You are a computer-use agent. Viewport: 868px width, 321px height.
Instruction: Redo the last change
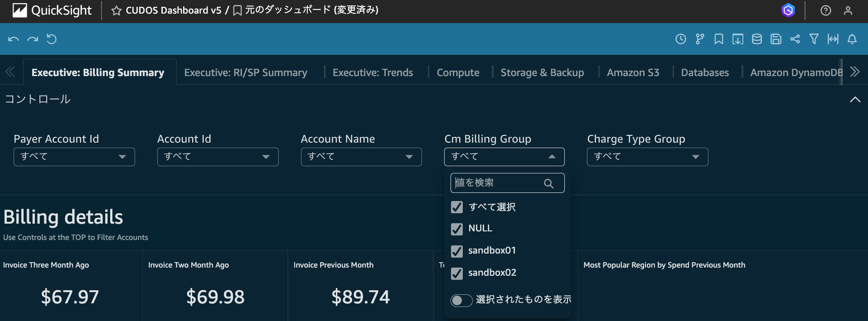coord(33,39)
